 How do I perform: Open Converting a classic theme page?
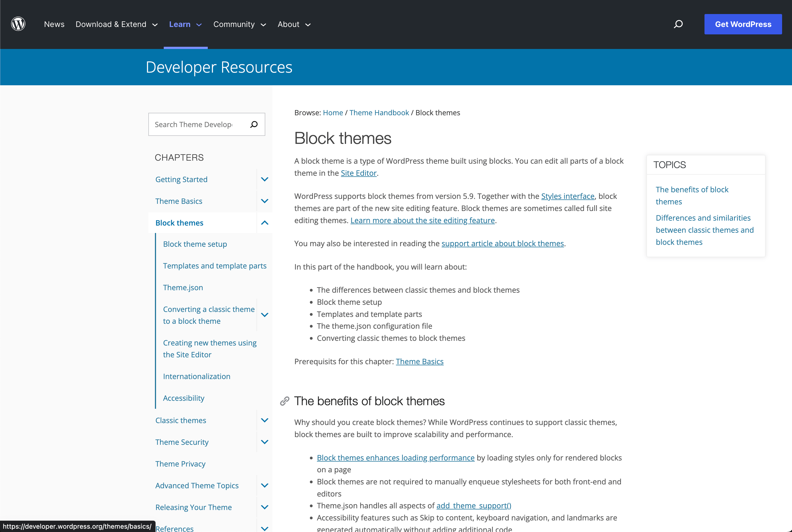[209, 315]
